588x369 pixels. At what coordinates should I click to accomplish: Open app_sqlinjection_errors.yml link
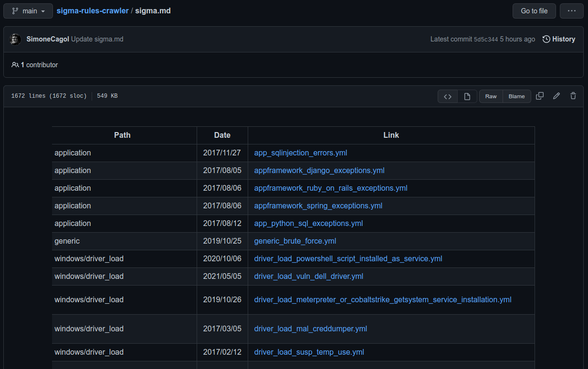pyautogui.click(x=301, y=153)
